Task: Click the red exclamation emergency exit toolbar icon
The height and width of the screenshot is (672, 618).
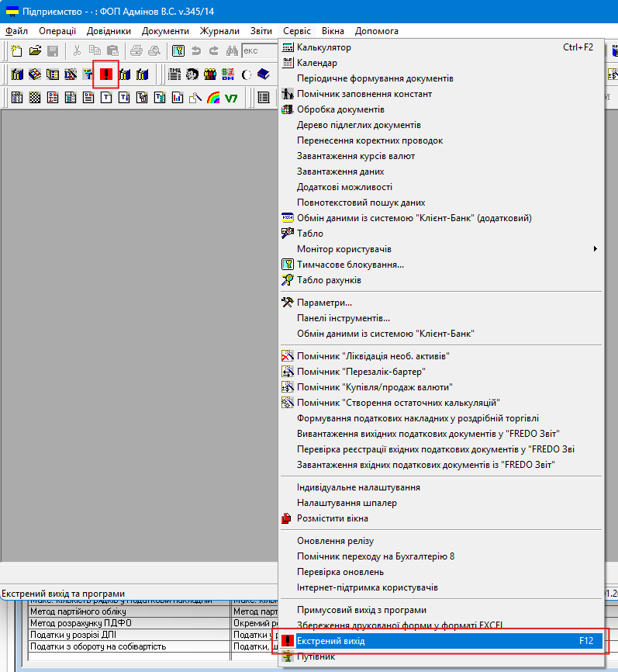Action: point(106,74)
